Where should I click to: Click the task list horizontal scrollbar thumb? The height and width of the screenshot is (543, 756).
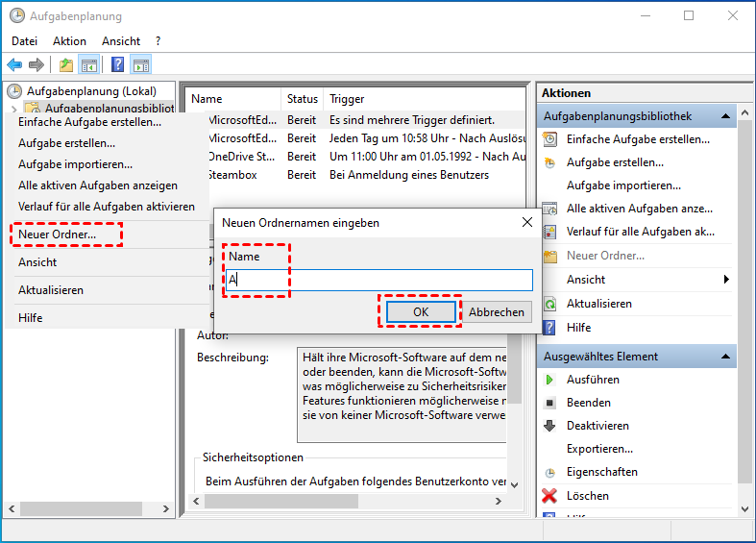281,502
